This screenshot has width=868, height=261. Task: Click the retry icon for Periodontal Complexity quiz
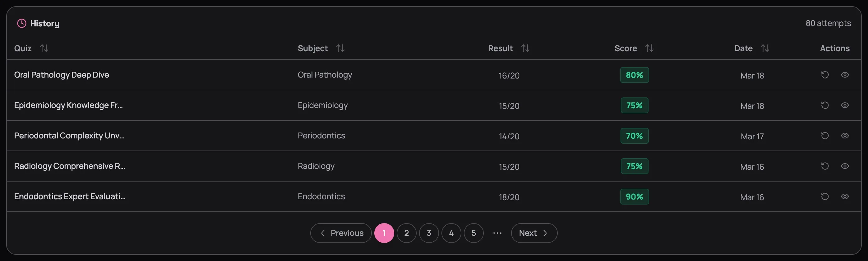pos(824,136)
